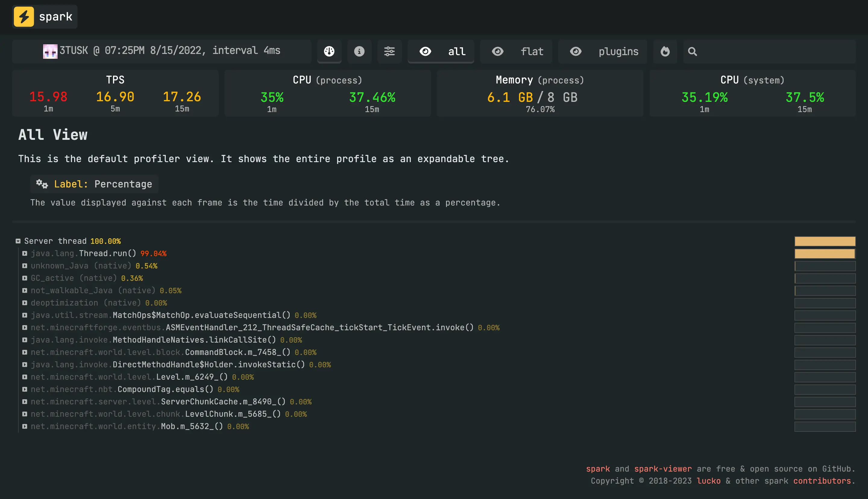Image resolution: width=868 pixels, height=499 pixels.
Task: Click the gears icon beside Label
Action: pyautogui.click(x=42, y=184)
